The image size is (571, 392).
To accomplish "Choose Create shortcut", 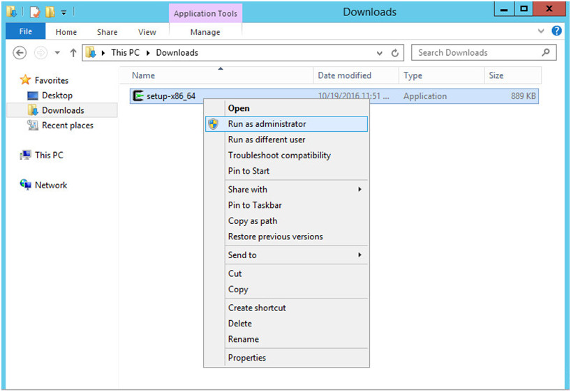I will [x=287, y=308].
